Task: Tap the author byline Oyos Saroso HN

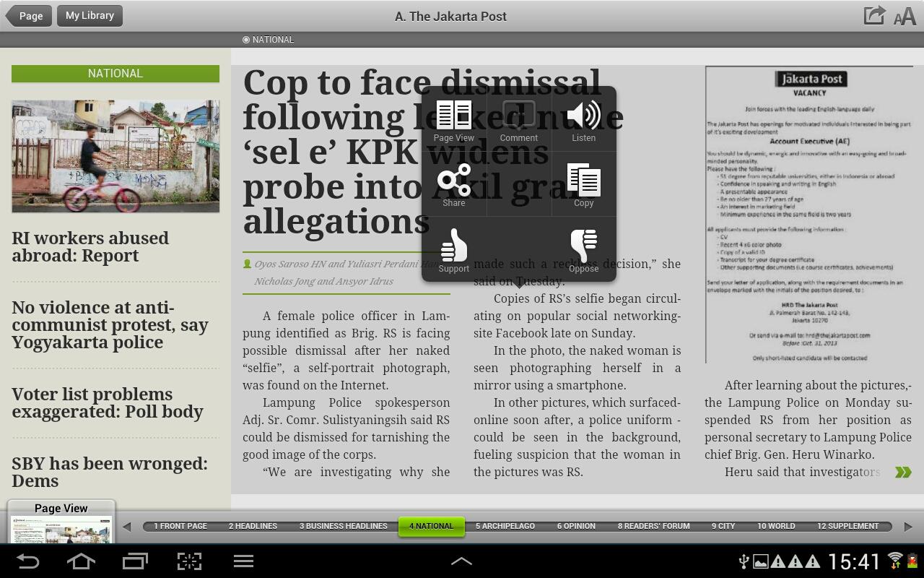Action: [346, 272]
